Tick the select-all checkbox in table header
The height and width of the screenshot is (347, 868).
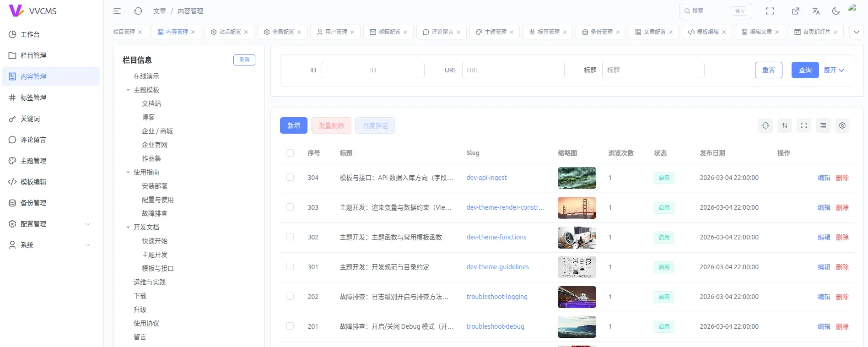pos(290,153)
